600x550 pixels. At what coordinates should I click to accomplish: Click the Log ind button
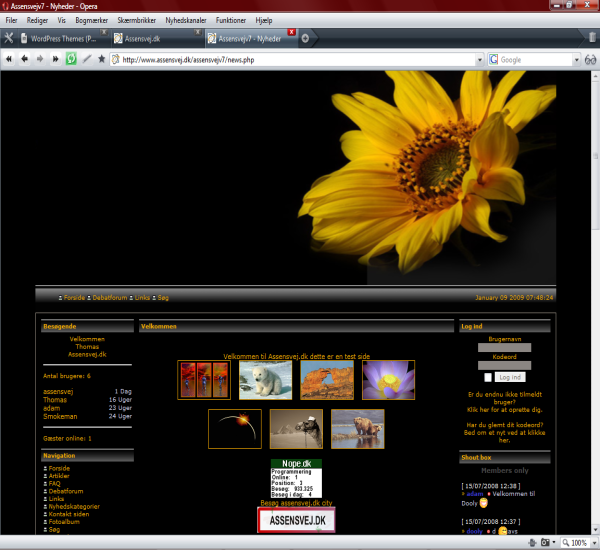(x=510, y=377)
